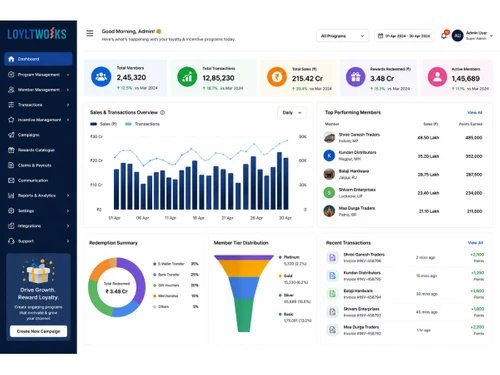
Task: Click the Total Members blue icon
Action: click(x=101, y=77)
